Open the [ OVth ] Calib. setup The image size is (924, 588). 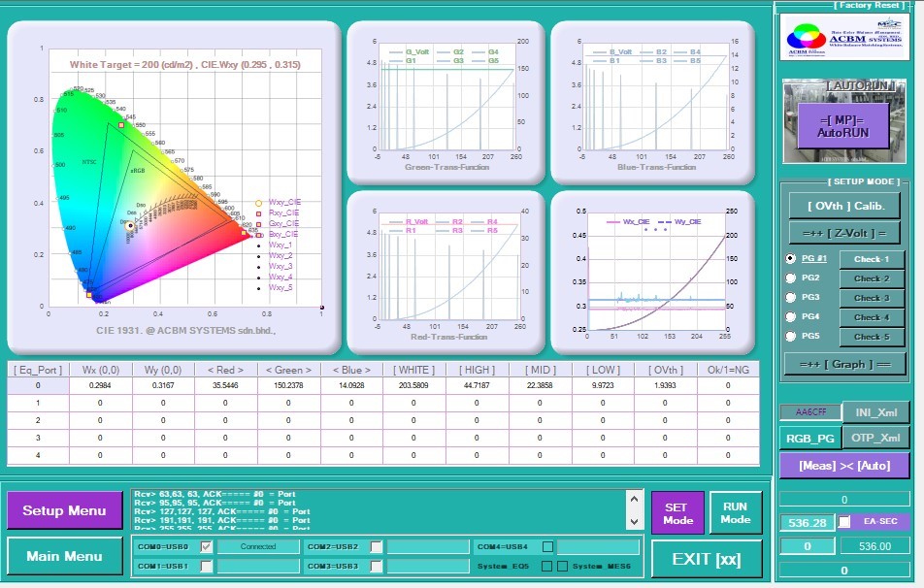[845, 207]
